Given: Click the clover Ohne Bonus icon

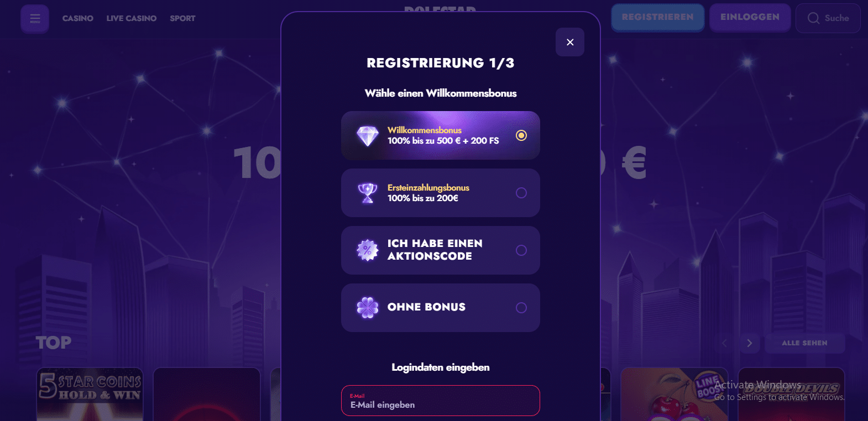Looking at the screenshot, I should pyautogui.click(x=368, y=308).
